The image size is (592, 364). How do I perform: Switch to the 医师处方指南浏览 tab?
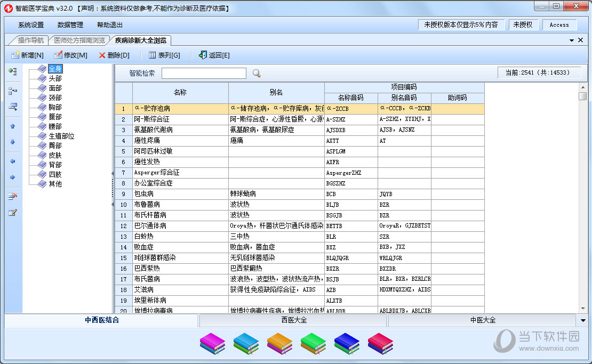(x=79, y=40)
